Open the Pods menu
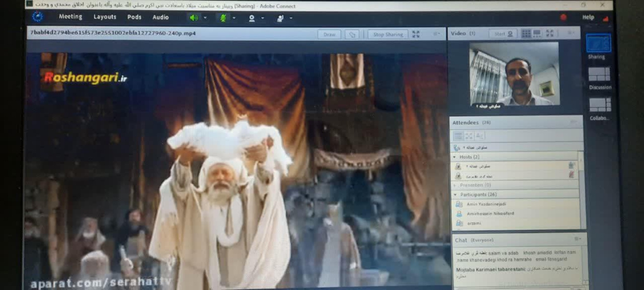Image resolution: width=644 pixels, height=290 pixels. tap(134, 17)
